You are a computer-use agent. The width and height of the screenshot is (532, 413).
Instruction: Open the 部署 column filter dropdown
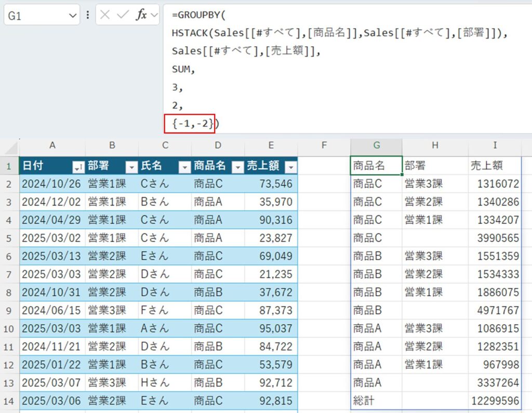point(131,167)
